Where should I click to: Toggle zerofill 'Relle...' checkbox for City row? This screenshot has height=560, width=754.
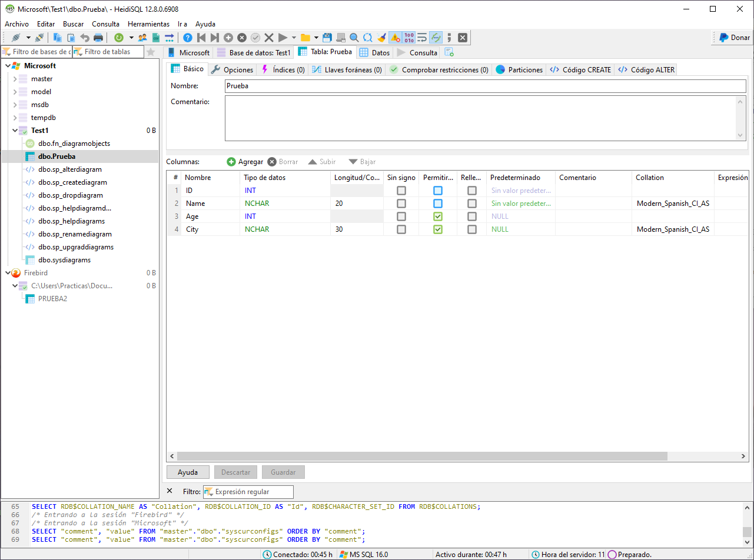472,229
